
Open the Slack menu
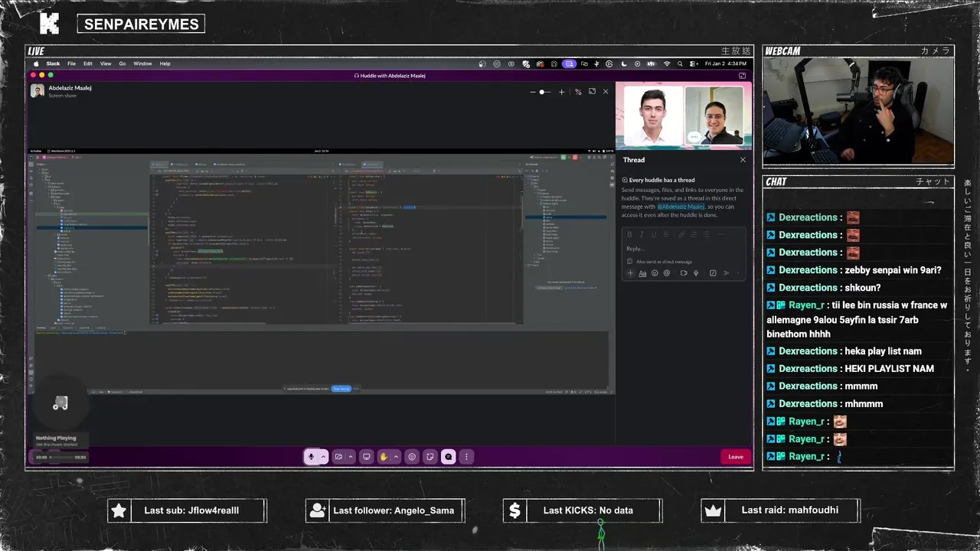[53, 64]
